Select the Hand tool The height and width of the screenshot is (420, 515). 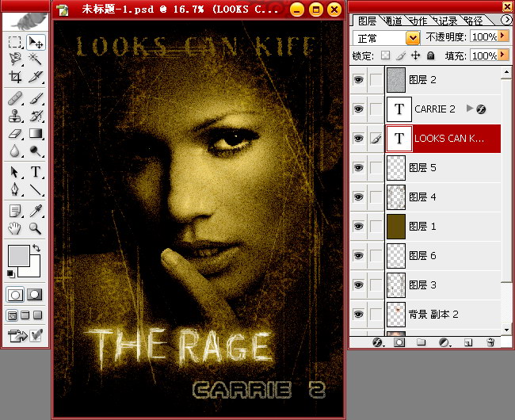pos(14,228)
